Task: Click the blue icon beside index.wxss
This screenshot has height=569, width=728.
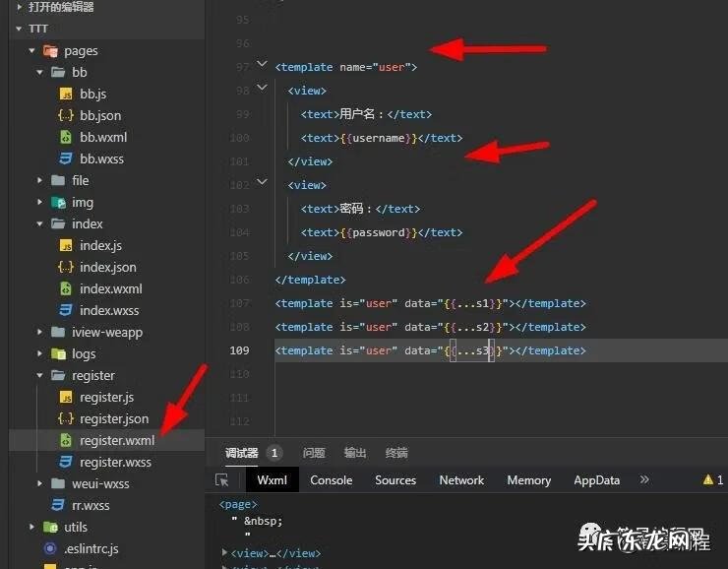Action: click(x=66, y=311)
